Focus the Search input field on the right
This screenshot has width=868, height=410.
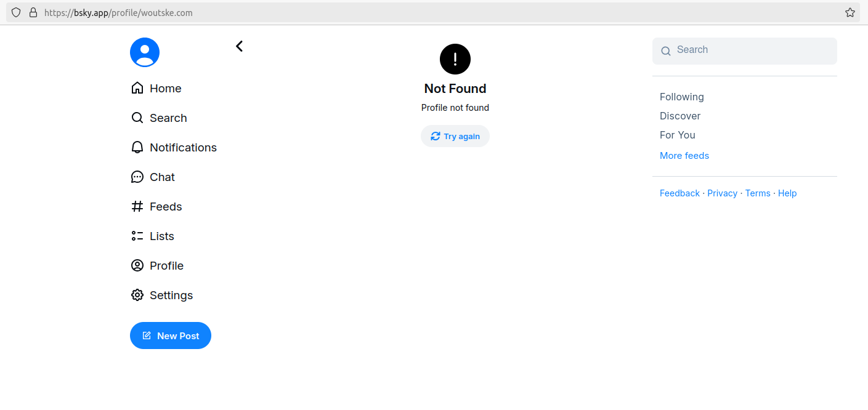tap(745, 51)
